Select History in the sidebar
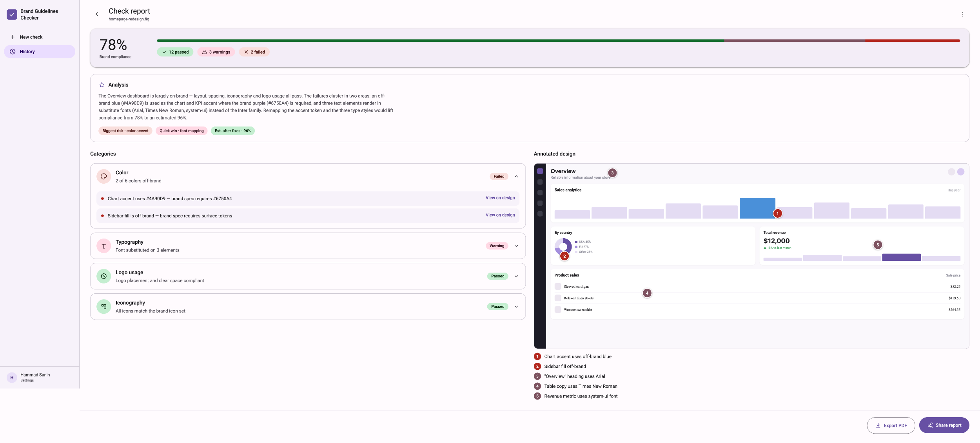980x443 pixels. [40, 52]
